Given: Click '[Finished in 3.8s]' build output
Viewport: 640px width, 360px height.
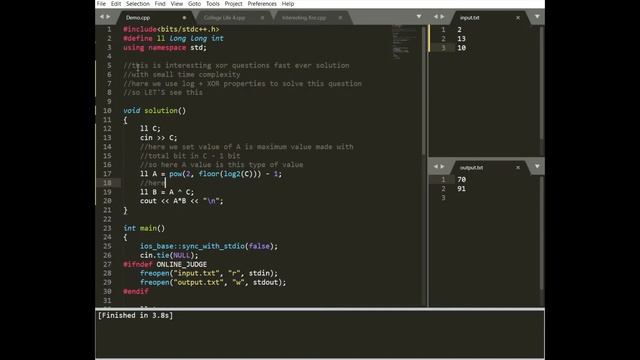Looking at the screenshot, I should [135, 316].
